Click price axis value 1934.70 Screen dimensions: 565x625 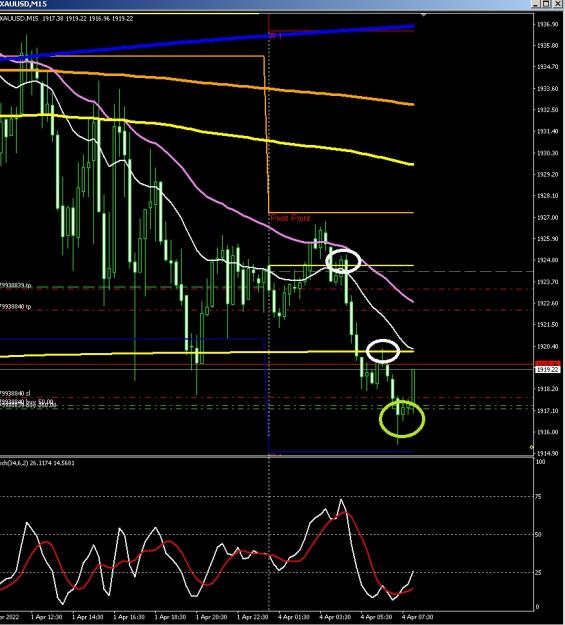coord(547,67)
